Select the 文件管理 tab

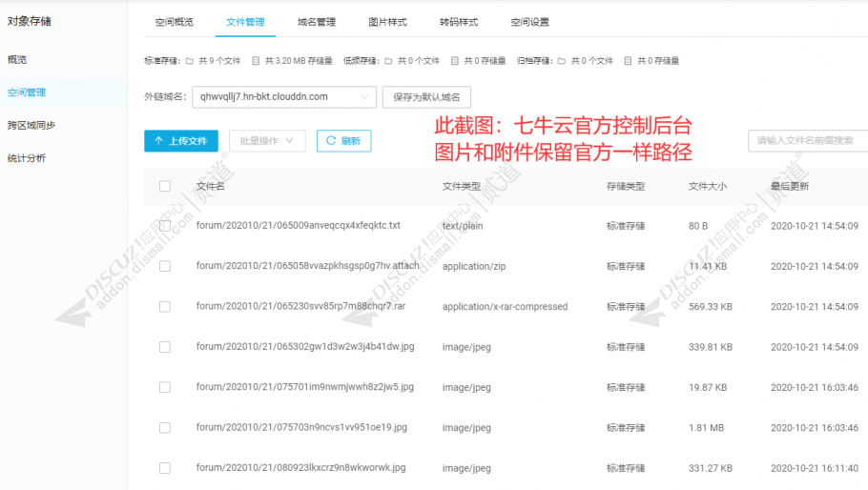(245, 22)
